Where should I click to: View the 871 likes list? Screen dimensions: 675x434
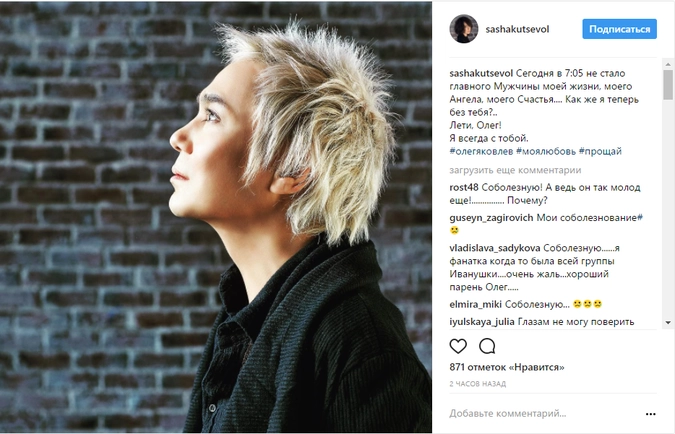[507, 367]
